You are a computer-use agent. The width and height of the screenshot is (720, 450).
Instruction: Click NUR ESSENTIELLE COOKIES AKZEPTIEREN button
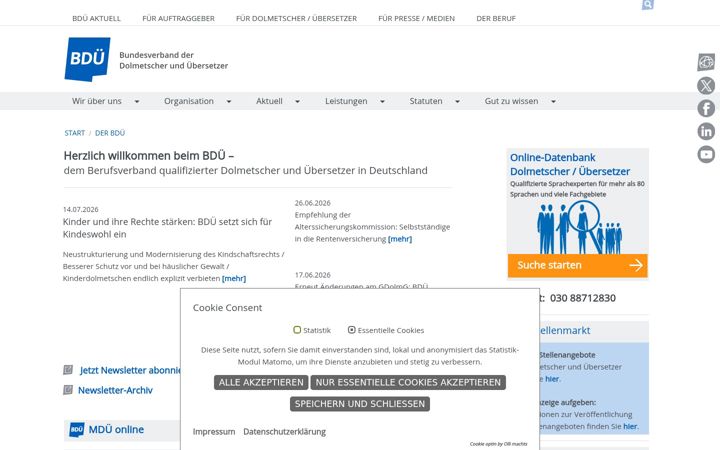click(x=408, y=382)
